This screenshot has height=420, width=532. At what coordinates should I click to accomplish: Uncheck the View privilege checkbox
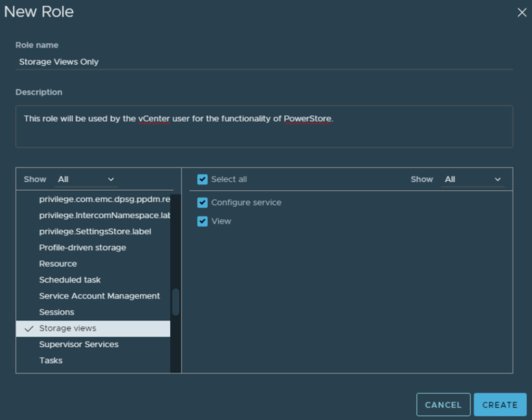[202, 221]
